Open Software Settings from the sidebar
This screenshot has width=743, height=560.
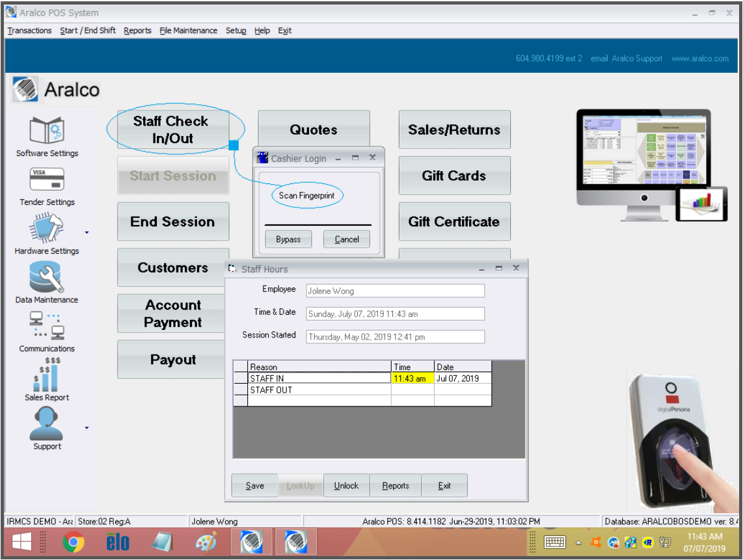[46, 130]
